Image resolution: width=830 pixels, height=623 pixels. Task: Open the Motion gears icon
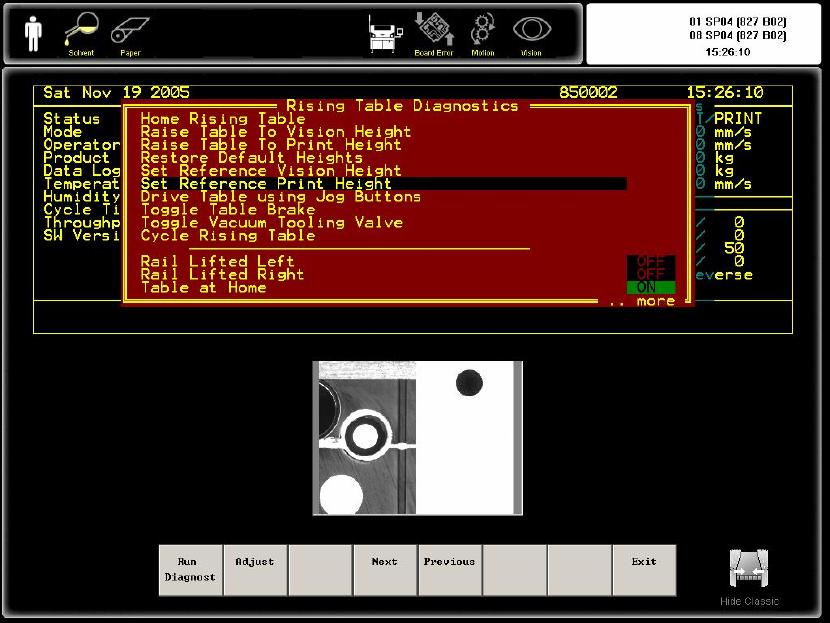pos(483,35)
